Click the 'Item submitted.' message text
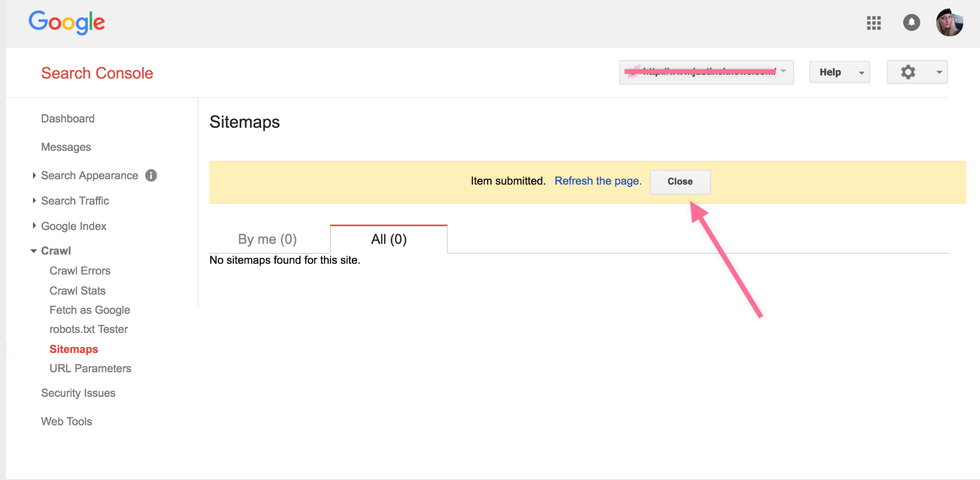 tap(508, 181)
